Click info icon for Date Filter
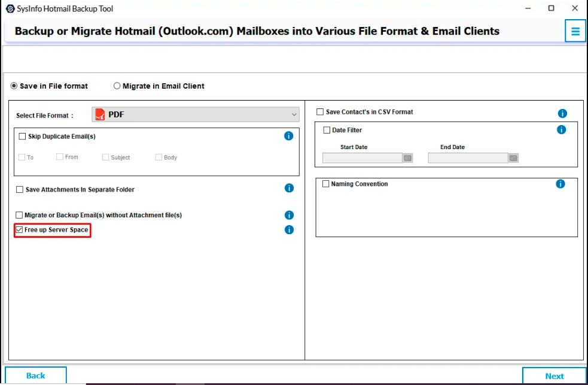Image resolution: width=588 pixels, height=385 pixels. coord(561,130)
